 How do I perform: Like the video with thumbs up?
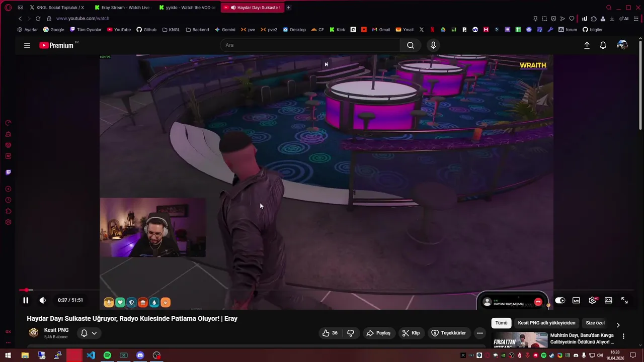[330, 333]
